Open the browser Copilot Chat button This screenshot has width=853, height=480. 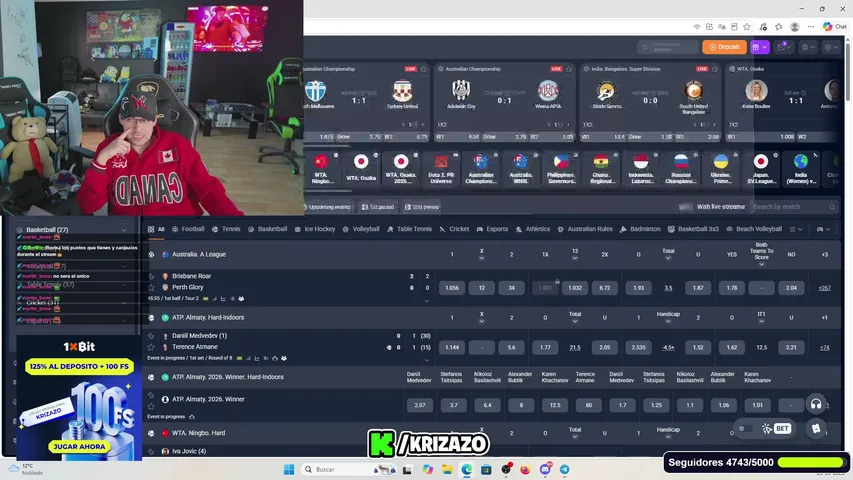tap(835, 26)
